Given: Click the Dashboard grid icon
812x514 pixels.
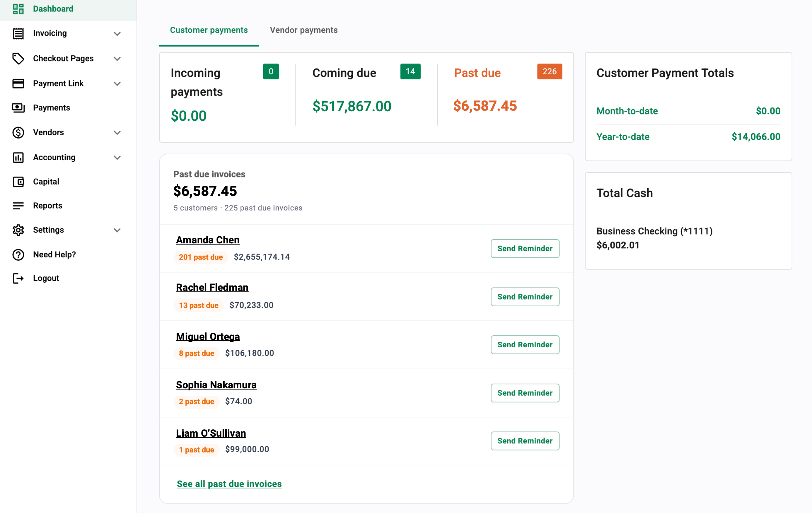Looking at the screenshot, I should tap(18, 9).
